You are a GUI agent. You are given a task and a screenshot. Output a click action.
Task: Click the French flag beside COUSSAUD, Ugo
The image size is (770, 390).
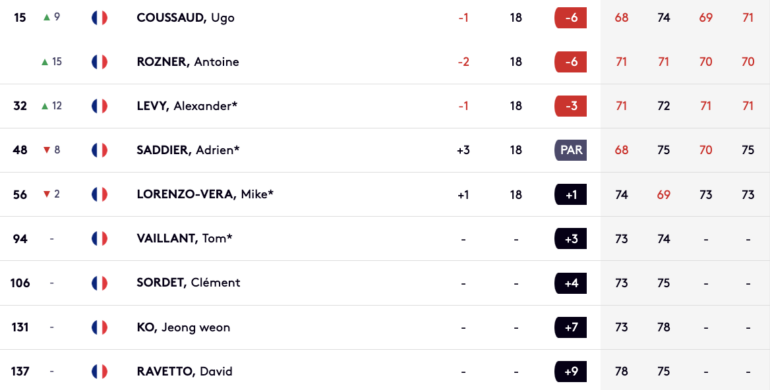point(99,18)
